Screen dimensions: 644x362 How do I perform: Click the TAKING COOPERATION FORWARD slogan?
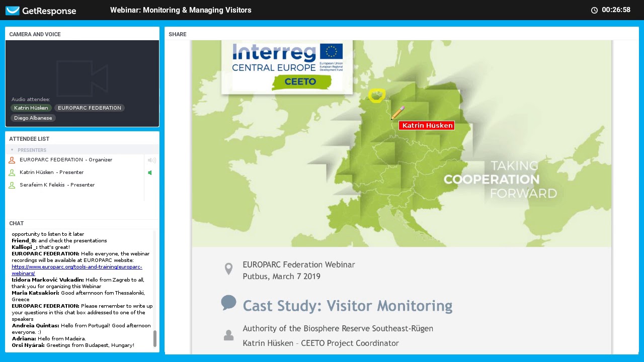pos(500,179)
